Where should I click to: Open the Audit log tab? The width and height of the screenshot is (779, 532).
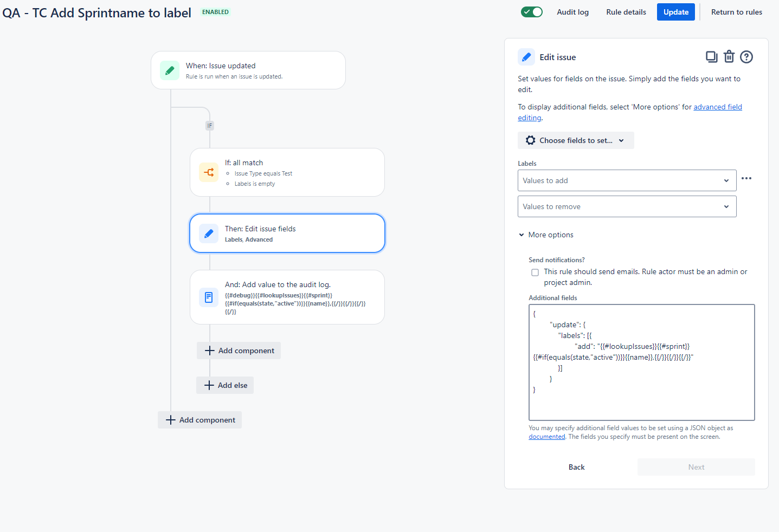(572, 12)
